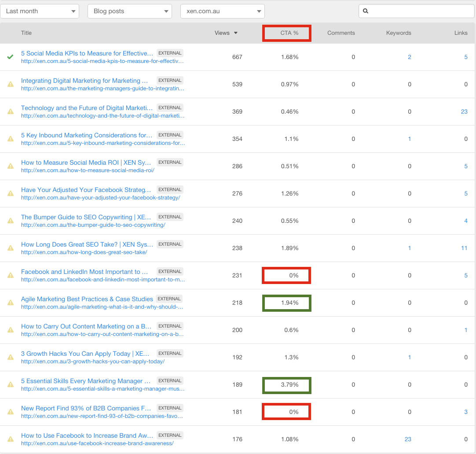
Task: Select the warning triangle next to the SEO Copywriting post
Action: coord(10,221)
